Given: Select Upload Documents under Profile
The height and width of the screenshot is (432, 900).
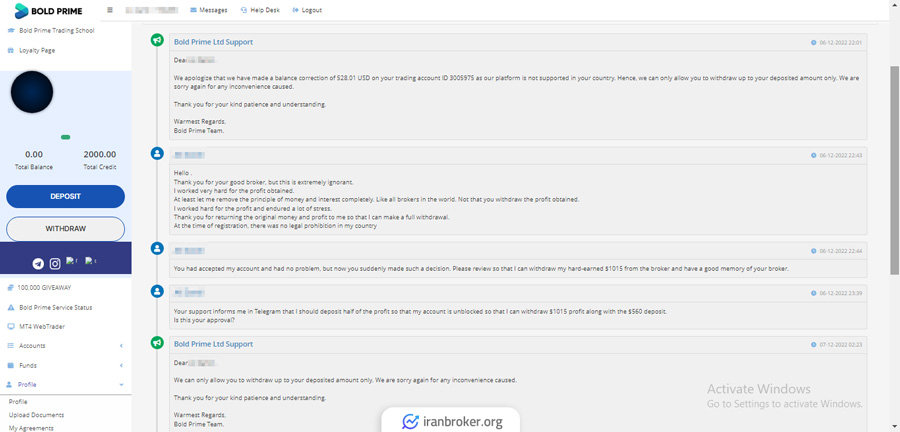Looking at the screenshot, I should 36,414.
